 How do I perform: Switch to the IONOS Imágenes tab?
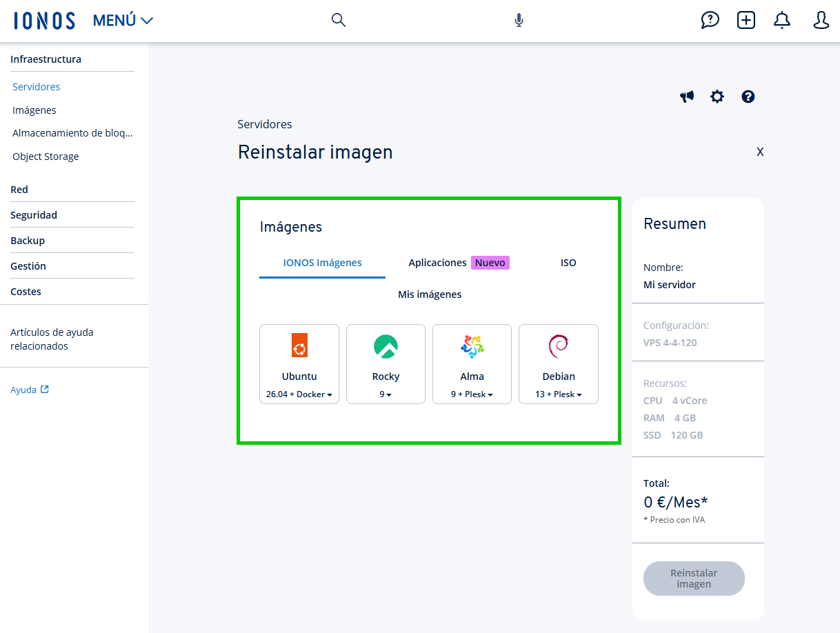pos(323,263)
